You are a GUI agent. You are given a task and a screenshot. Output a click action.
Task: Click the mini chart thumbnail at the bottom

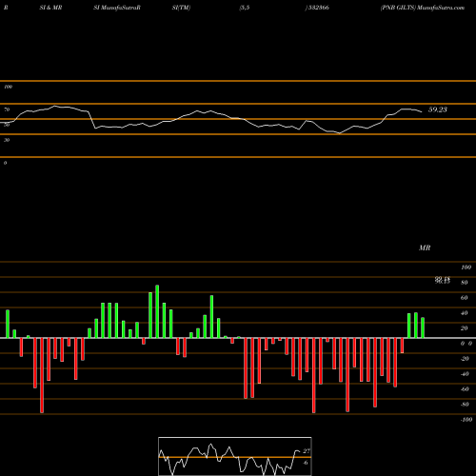(235, 456)
